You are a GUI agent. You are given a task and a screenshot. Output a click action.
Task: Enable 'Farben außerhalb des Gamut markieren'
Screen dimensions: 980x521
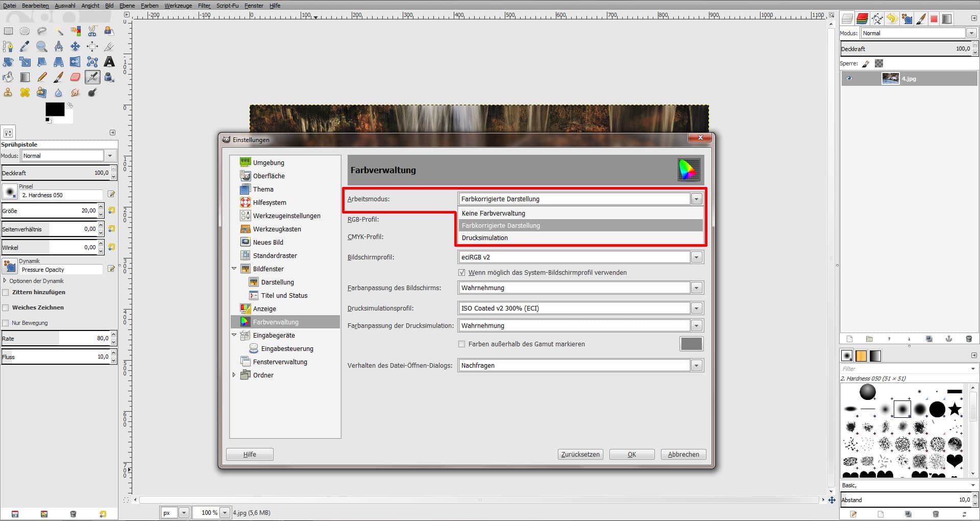(x=462, y=344)
